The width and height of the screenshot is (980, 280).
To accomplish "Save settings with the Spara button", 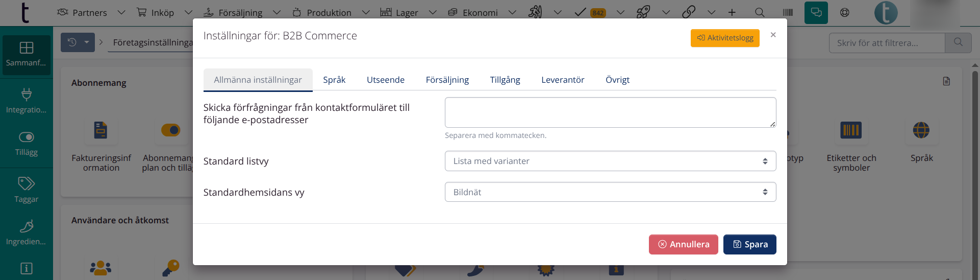I will 749,244.
